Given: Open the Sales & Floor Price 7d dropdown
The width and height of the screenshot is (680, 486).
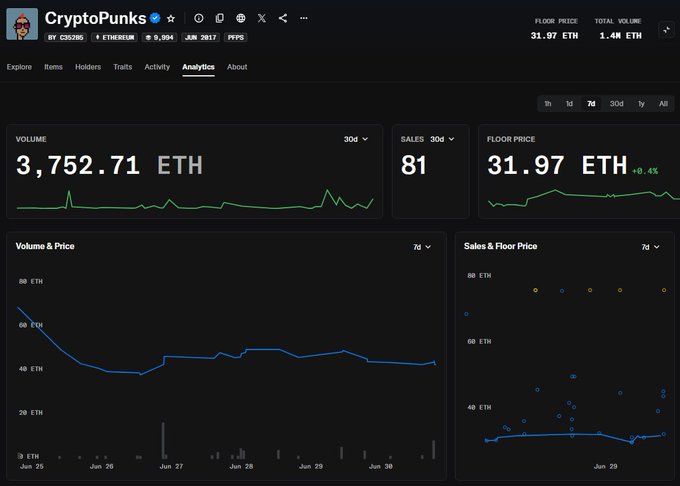Looking at the screenshot, I should pos(650,247).
